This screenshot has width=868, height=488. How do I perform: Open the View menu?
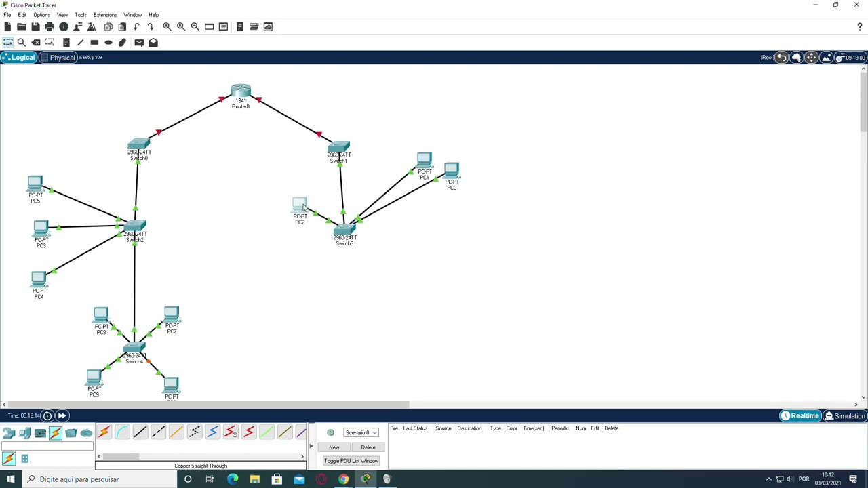pos(62,14)
